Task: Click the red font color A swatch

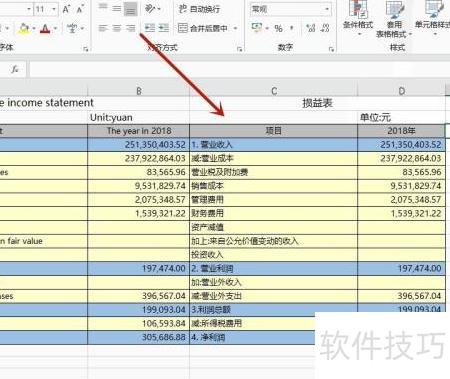Action: click(x=45, y=29)
